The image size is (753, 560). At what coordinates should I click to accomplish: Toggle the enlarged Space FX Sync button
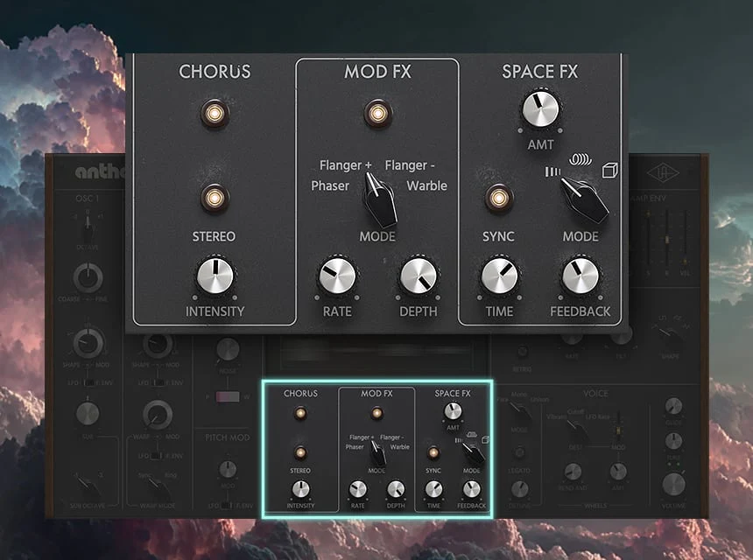[498, 198]
